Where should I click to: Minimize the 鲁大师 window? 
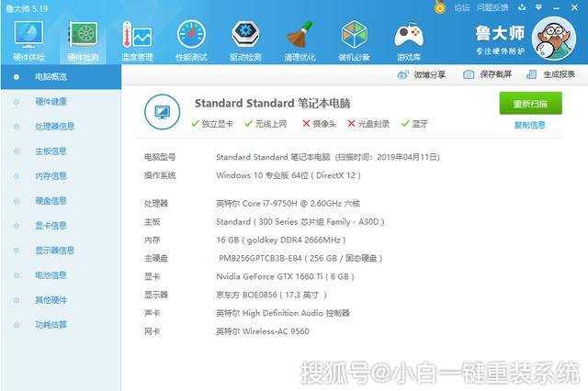click(556, 7)
